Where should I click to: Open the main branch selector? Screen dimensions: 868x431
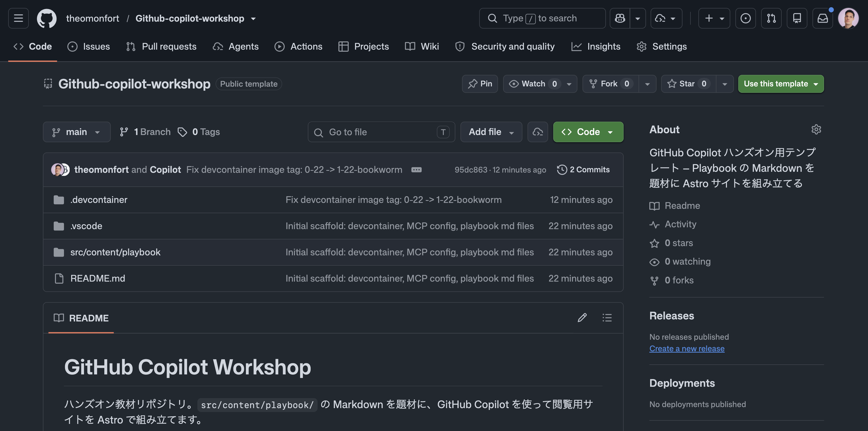coord(77,132)
